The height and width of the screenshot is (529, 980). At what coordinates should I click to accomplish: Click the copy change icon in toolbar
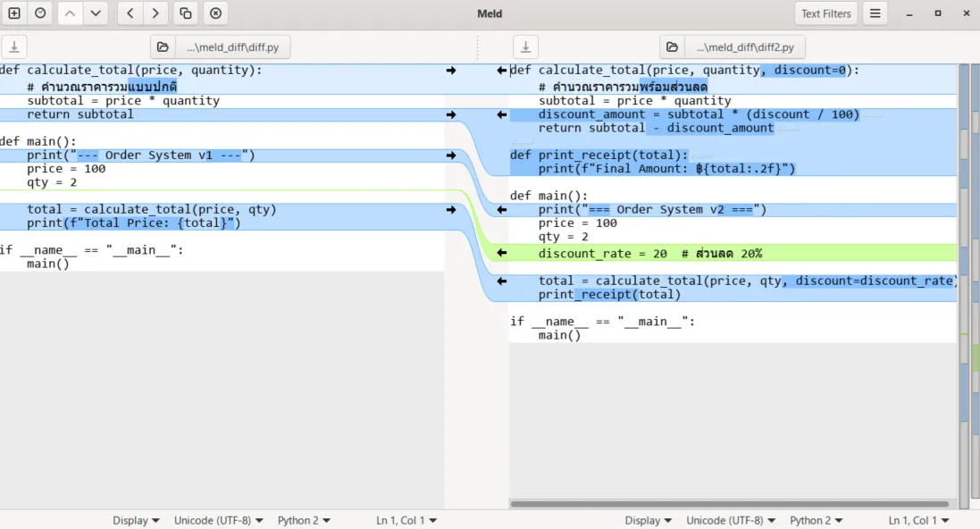point(186,13)
